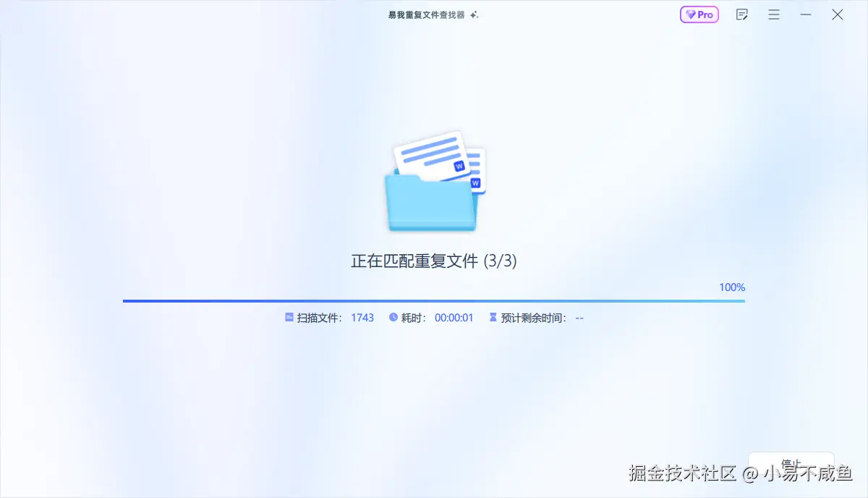Click the clock icon beside 耗时
This screenshot has width=868, height=498.
tap(393, 317)
